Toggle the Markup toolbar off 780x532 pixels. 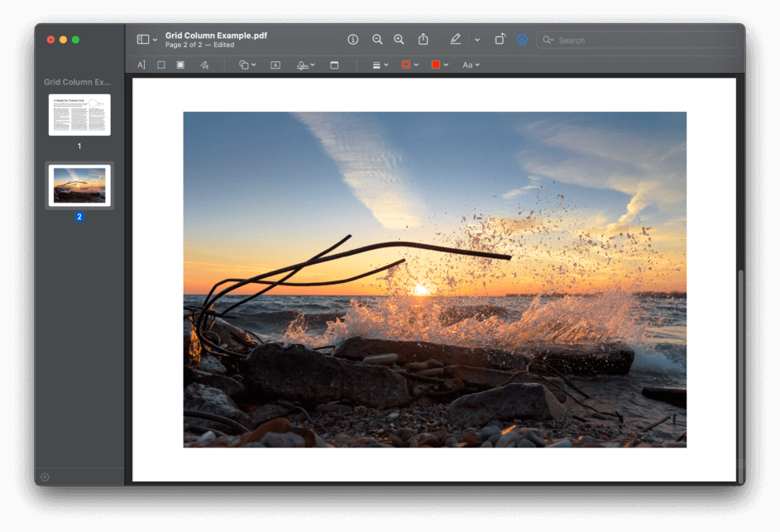[454, 39]
